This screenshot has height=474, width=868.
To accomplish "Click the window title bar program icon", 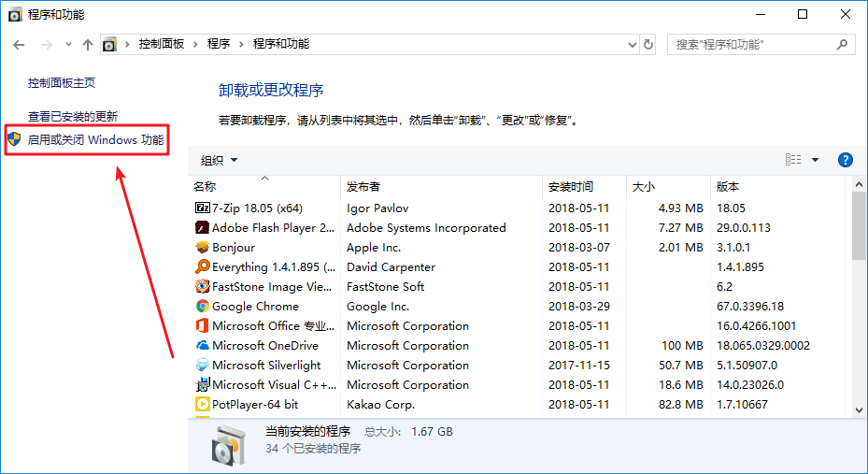I will pyautogui.click(x=16, y=14).
